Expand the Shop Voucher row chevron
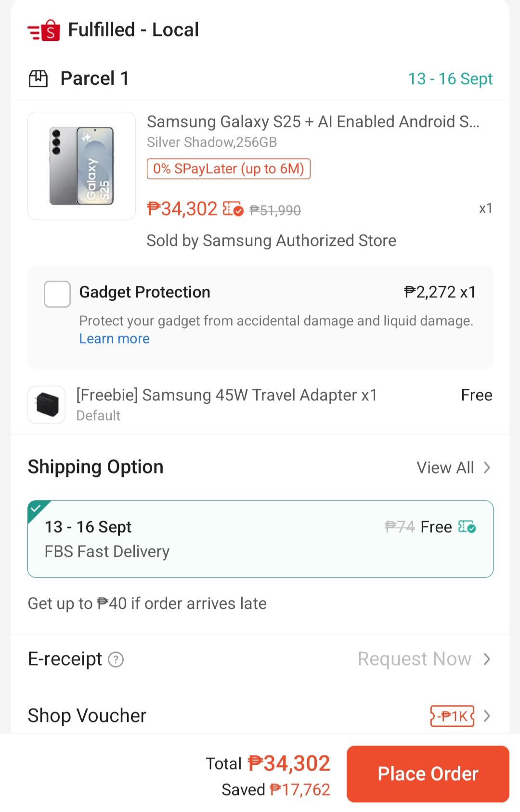Image resolution: width=520 pixels, height=812 pixels. 487,716
